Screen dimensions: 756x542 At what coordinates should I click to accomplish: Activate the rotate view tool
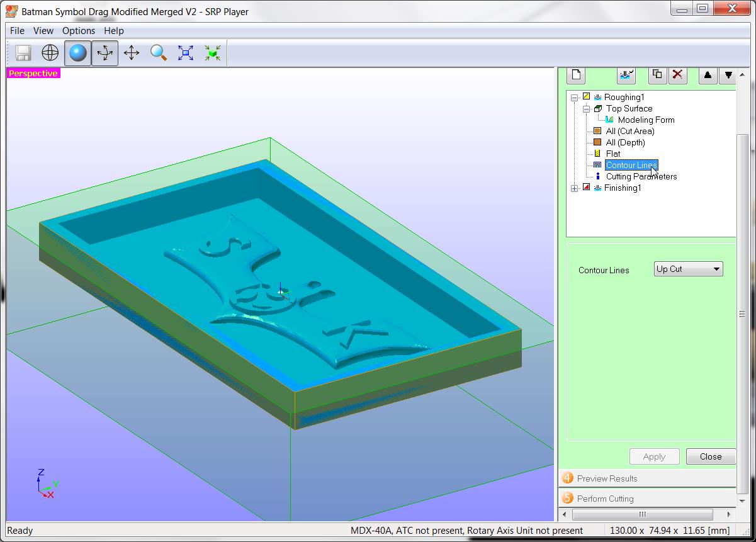(x=104, y=53)
